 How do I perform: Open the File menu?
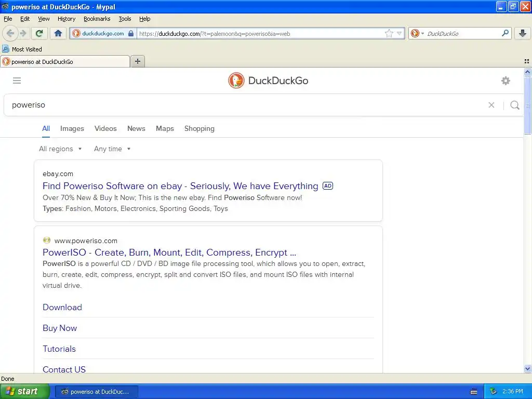pos(8,19)
